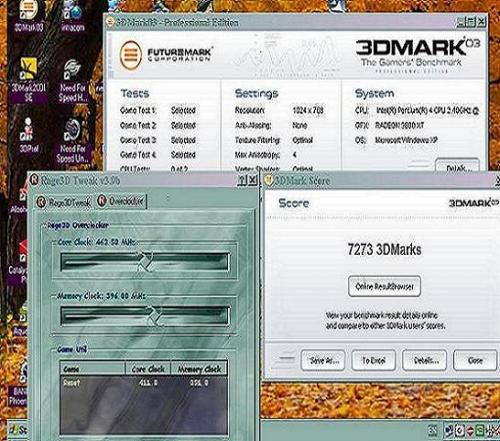The width and height of the screenshot is (500, 441).
Task: Click the Resolution 1024 x 768 value
Action: 308,110
